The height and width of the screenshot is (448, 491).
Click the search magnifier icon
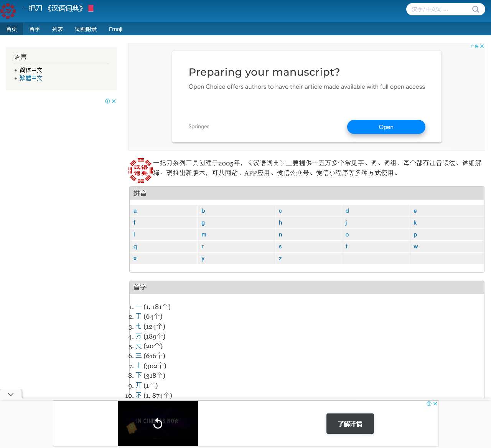[475, 9]
